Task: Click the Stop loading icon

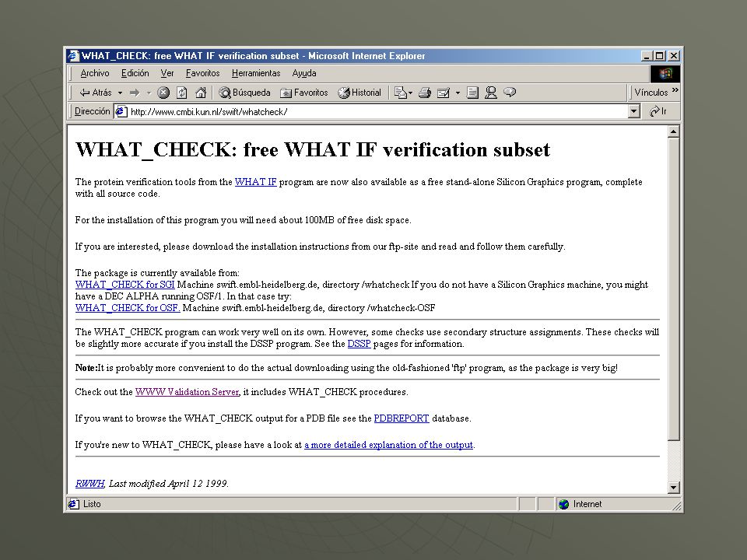Action: coord(163,93)
